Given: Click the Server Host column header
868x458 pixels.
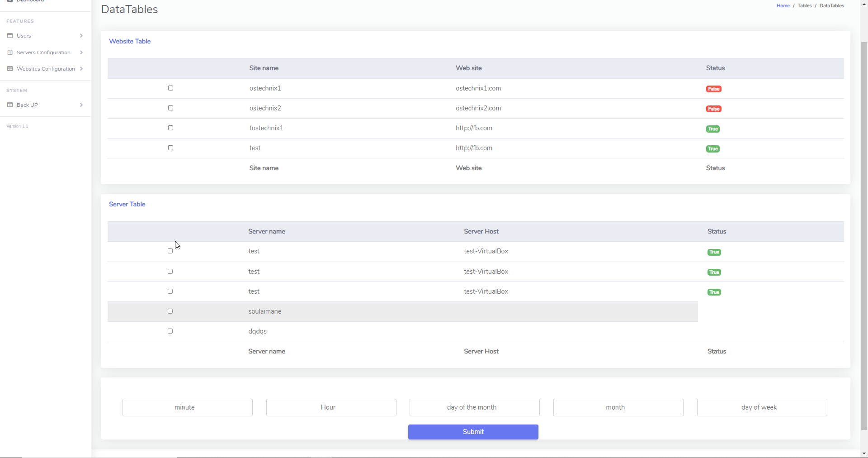Looking at the screenshot, I should pyautogui.click(x=481, y=231).
